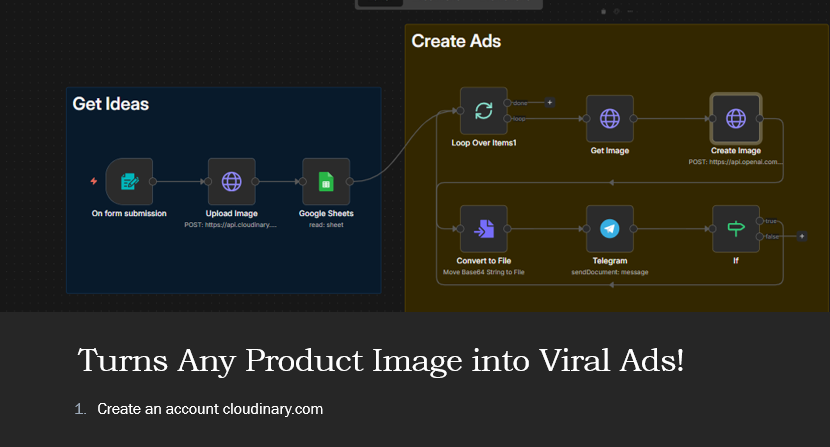This screenshot has height=447, width=830.
Task: Click the 'POST: https://api.cloudinary' subtitle text
Action: tap(231, 225)
